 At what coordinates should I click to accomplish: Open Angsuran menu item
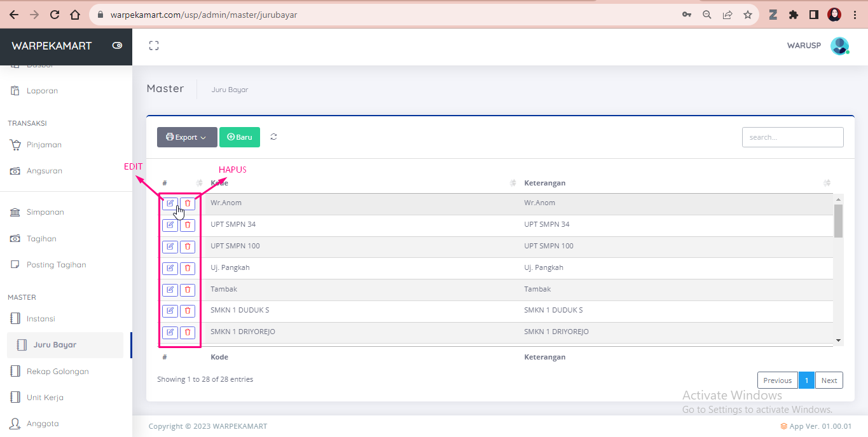click(44, 171)
